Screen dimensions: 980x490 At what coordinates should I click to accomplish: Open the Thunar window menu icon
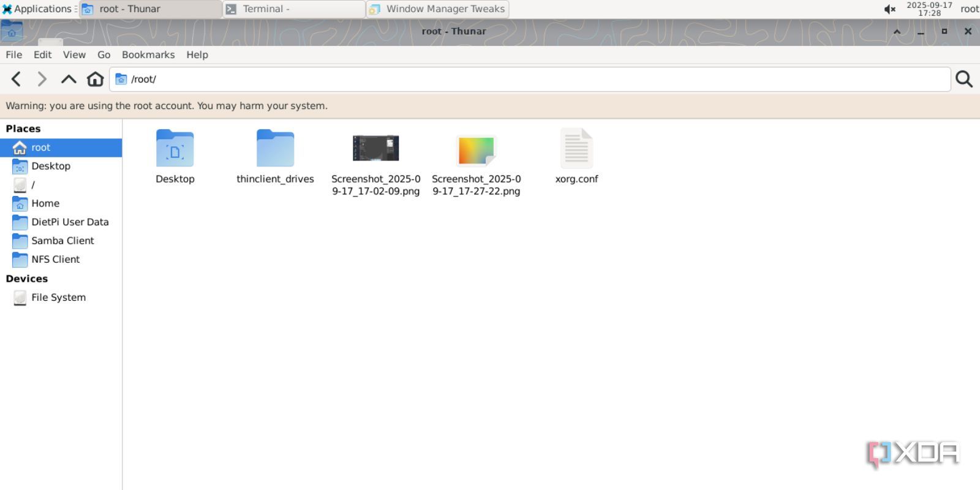click(x=12, y=31)
